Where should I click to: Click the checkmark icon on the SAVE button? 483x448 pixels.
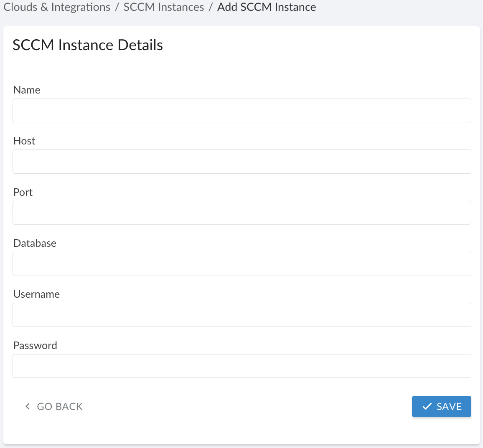coord(427,406)
